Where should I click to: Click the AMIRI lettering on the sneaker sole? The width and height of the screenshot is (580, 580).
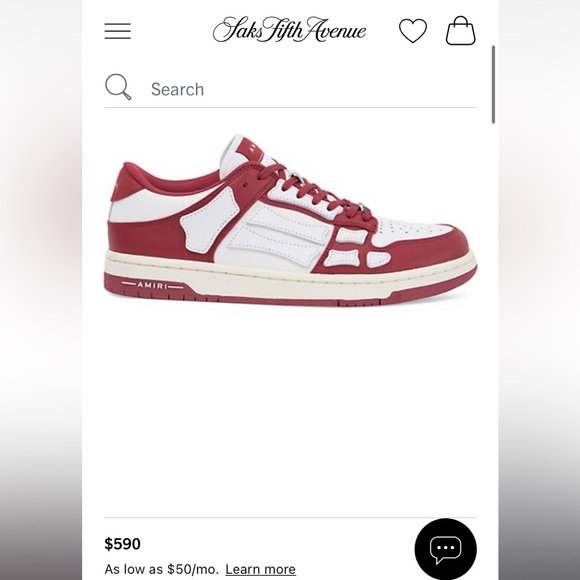(x=152, y=285)
